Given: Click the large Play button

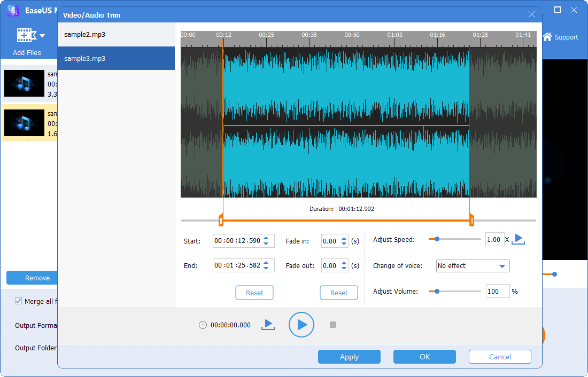Looking at the screenshot, I should pos(301,325).
